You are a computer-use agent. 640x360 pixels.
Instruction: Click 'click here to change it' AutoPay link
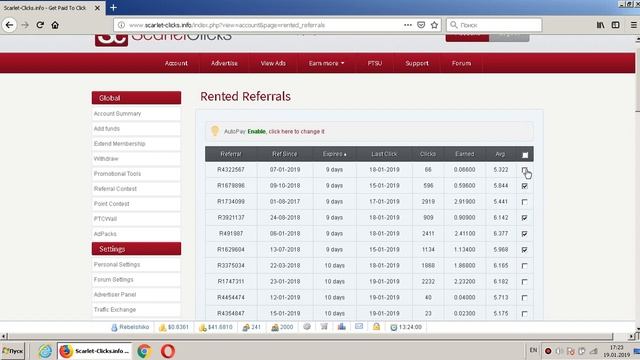point(296,131)
